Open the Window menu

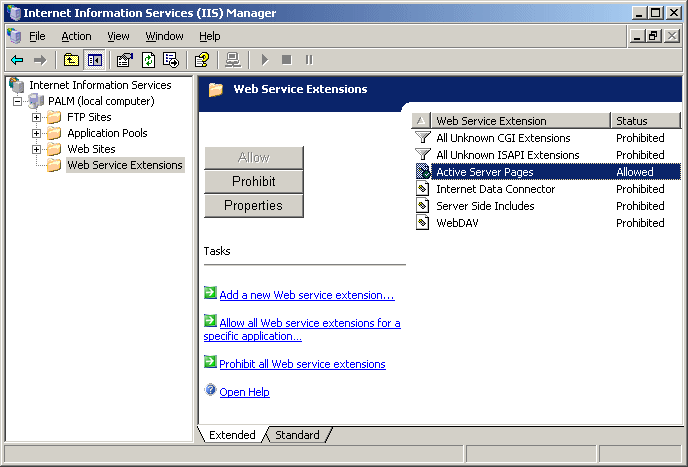pyautogui.click(x=165, y=36)
